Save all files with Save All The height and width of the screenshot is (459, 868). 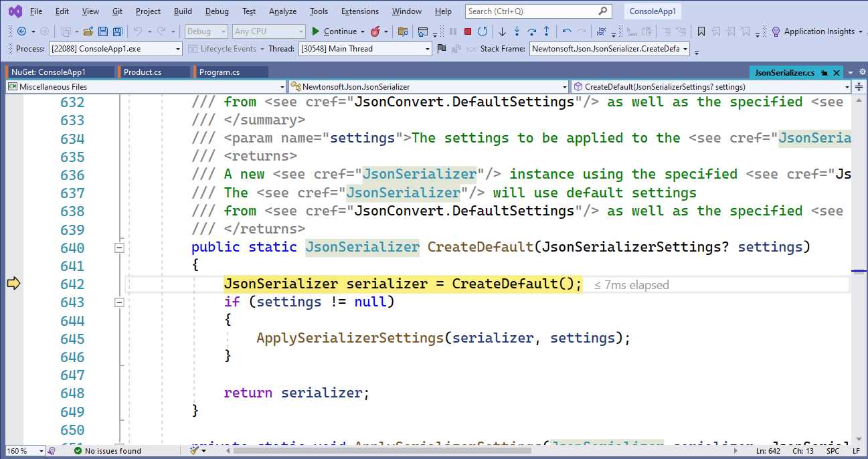(117, 31)
